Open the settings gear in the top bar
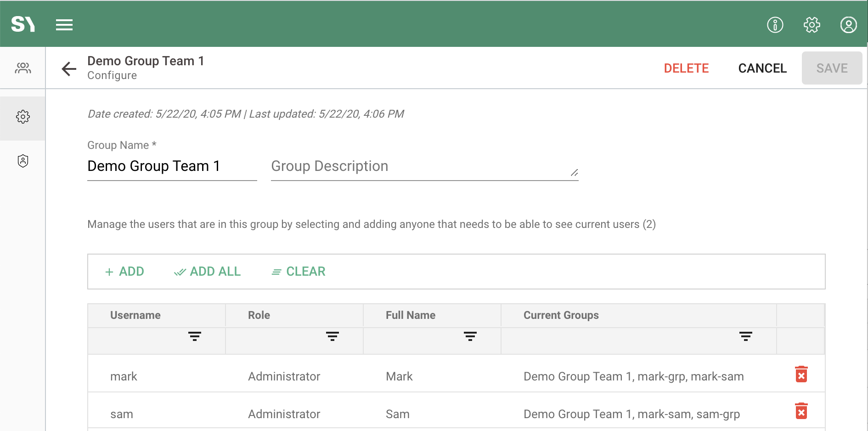The width and height of the screenshot is (868, 431). 812,25
